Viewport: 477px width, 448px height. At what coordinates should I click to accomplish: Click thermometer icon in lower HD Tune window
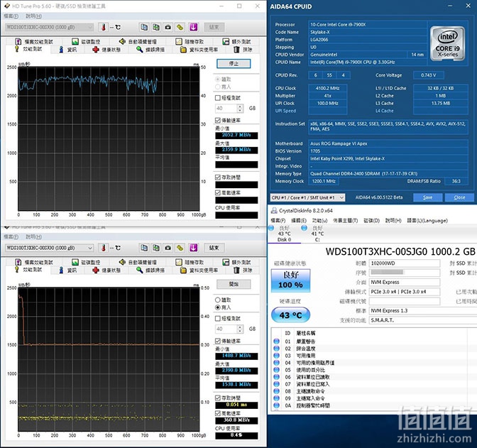[104, 248]
